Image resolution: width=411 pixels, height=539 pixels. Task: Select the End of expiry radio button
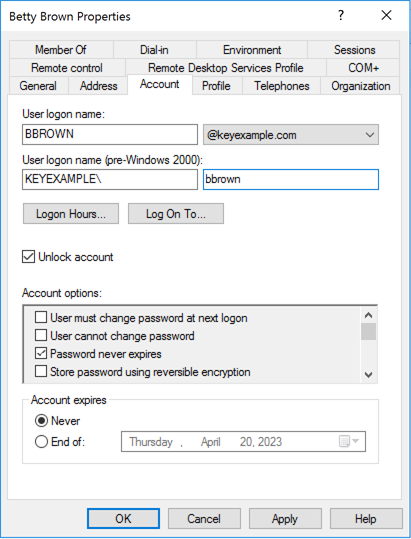pyautogui.click(x=41, y=441)
